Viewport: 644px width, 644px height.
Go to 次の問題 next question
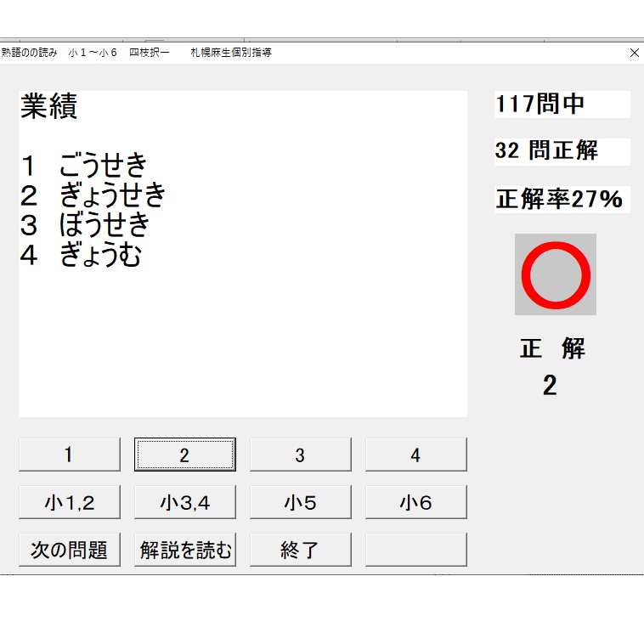click(70, 550)
